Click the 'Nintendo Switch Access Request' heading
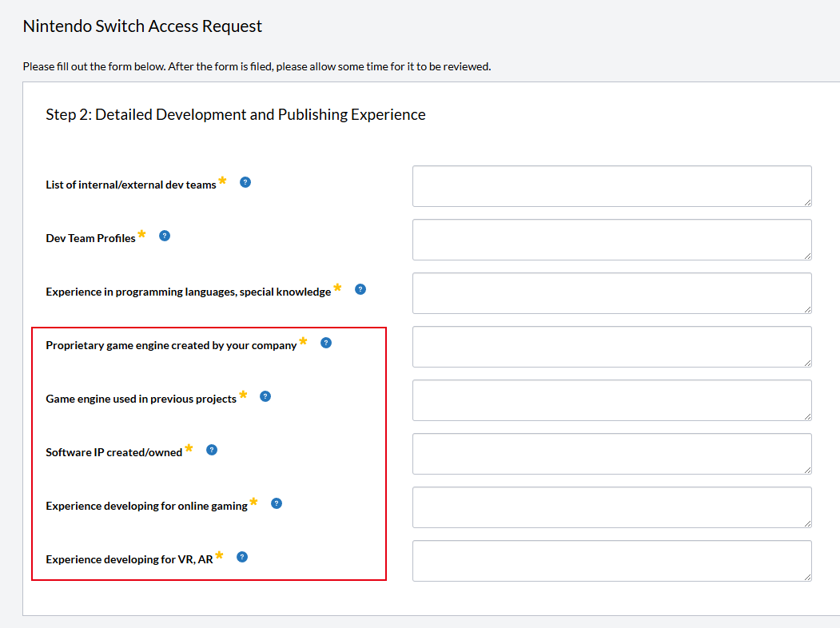Image resolution: width=840 pixels, height=628 pixels. point(142,26)
